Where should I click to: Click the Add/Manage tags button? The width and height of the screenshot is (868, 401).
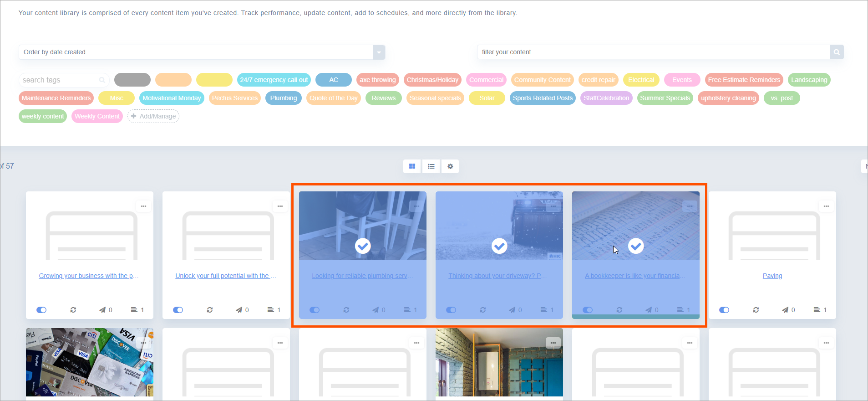(x=153, y=116)
